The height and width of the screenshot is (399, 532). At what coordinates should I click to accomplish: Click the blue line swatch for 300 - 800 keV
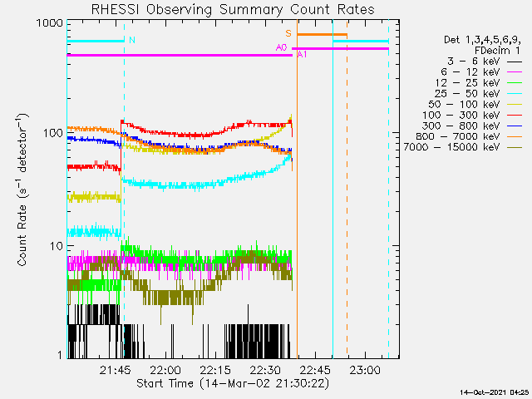(x=515, y=126)
